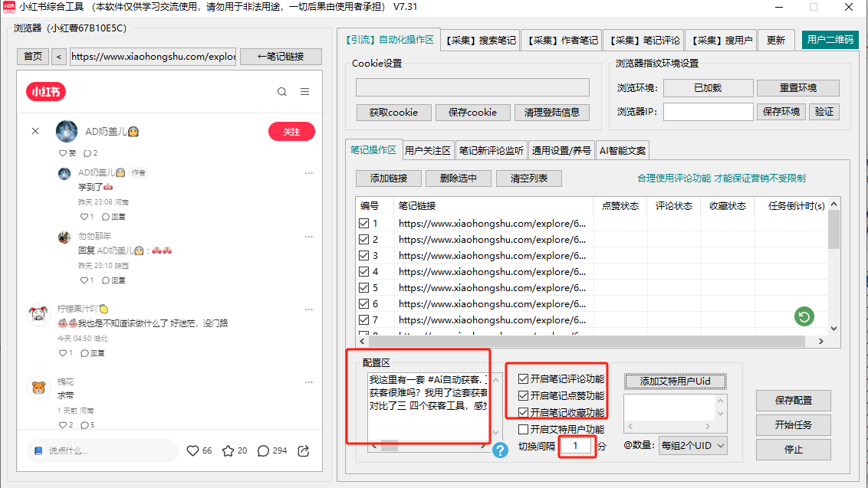The width and height of the screenshot is (868, 488).
Task: Click the three-dot menu on AD奶盖儿 comment
Action: [309, 173]
